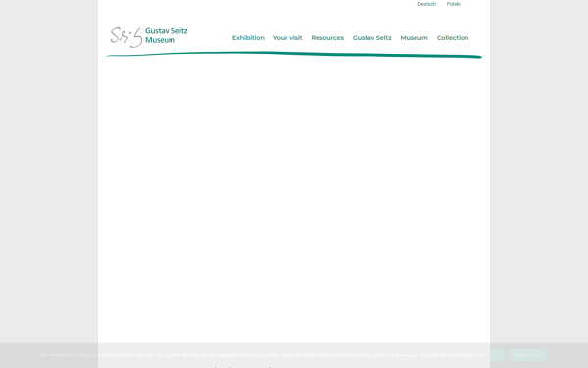This screenshot has height=368, width=588.
Task: Open the Museum menu
Action: [414, 38]
